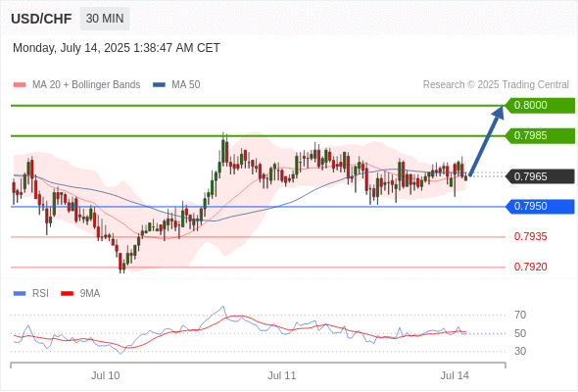Open the Research © 2025 Trading Central credit

496,85
